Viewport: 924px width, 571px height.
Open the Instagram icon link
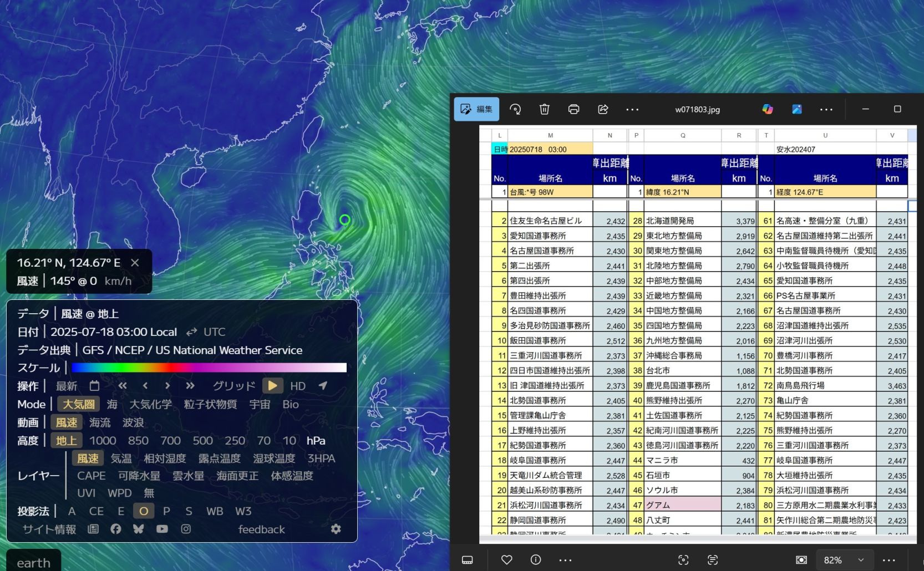point(186,529)
